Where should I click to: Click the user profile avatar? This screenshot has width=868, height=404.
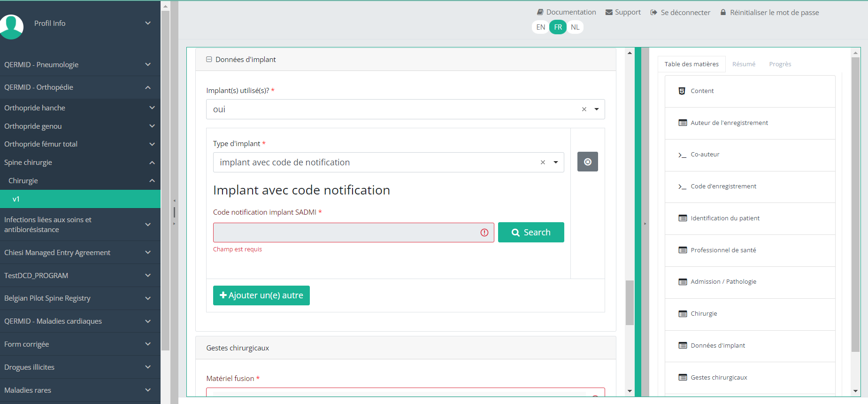(x=11, y=26)
